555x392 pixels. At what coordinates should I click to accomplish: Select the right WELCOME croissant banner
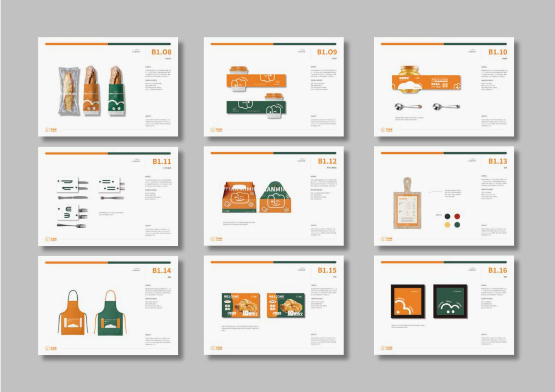[286, 305]
